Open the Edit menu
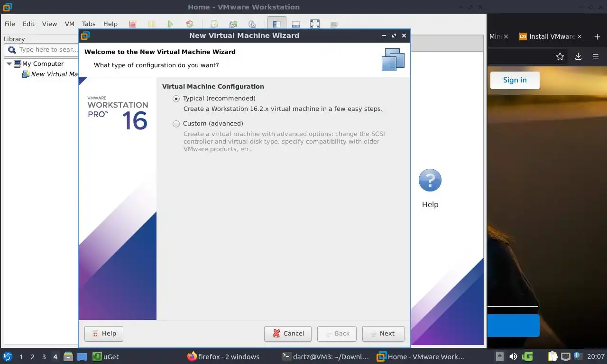Screen dimensions: 607x364 (x=28, y=24)
